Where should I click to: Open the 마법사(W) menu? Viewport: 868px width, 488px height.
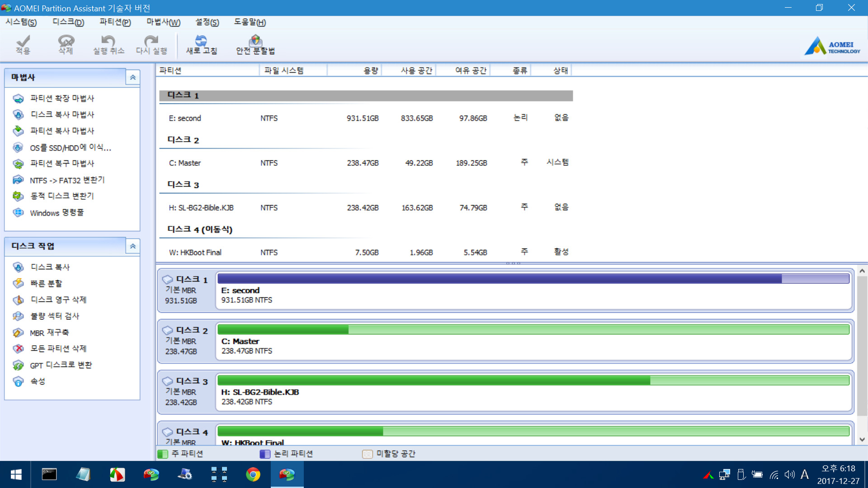click(x=163, y=22)
